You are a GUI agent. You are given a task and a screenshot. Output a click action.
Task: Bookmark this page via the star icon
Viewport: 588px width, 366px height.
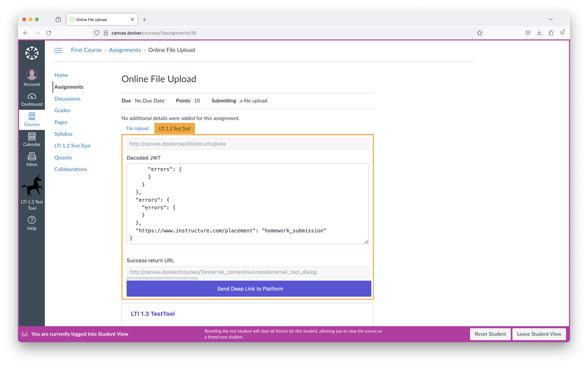(479, 33)
